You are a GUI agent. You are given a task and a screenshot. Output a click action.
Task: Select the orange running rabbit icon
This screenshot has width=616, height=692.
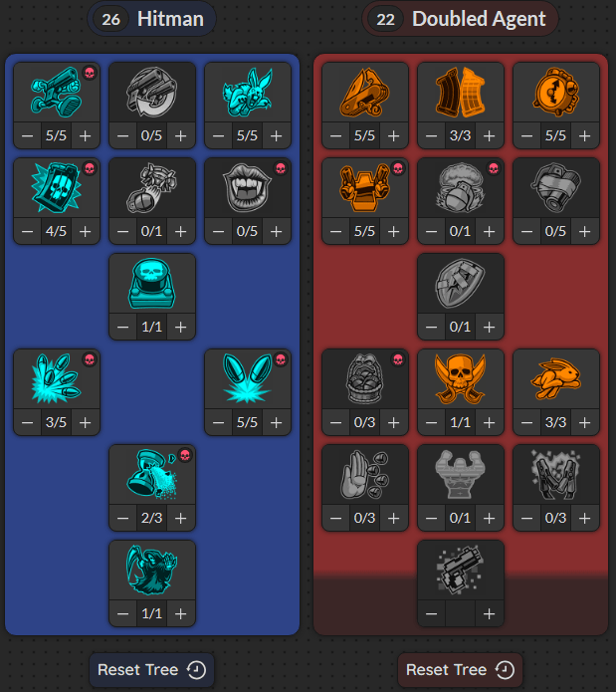point(555,378)
